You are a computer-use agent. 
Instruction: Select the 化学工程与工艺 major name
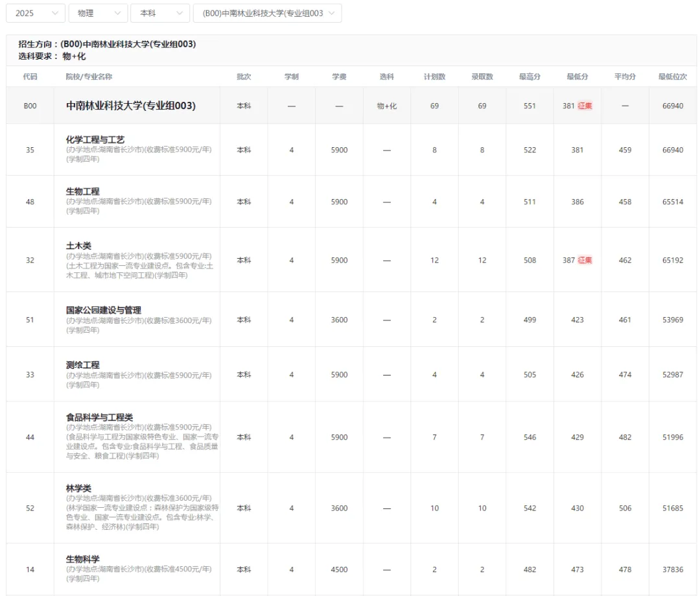pos(95,140)
